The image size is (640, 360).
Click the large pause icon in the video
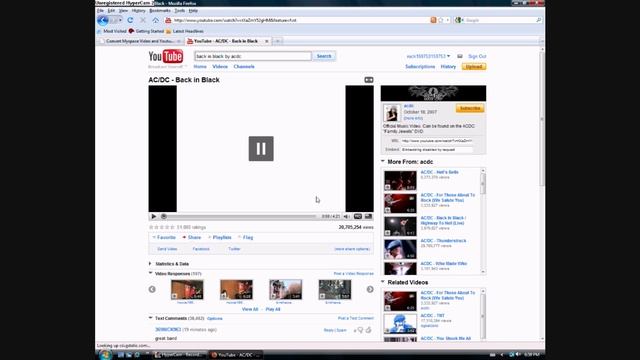261,149
